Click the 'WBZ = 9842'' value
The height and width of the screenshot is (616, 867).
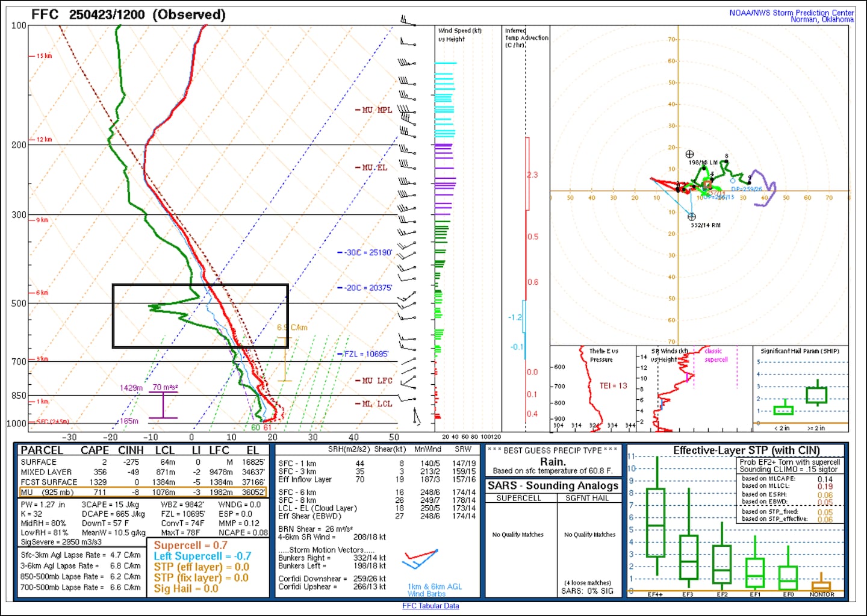click(183, 505)
